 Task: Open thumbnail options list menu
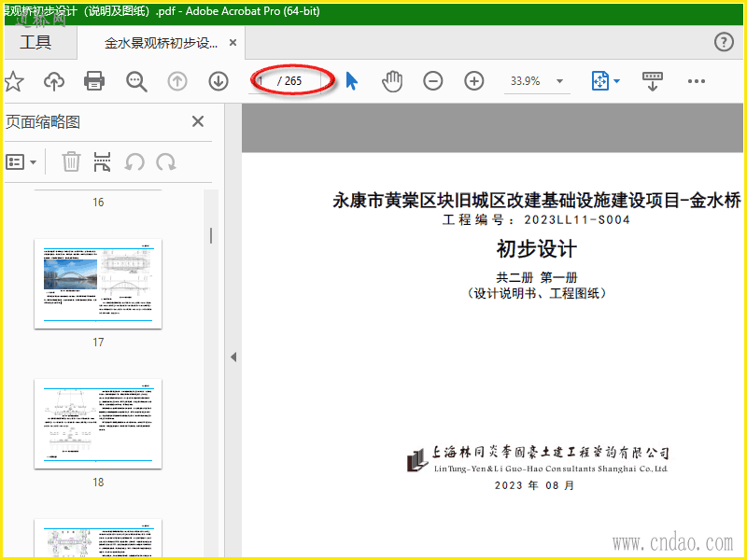coord(21,161)
